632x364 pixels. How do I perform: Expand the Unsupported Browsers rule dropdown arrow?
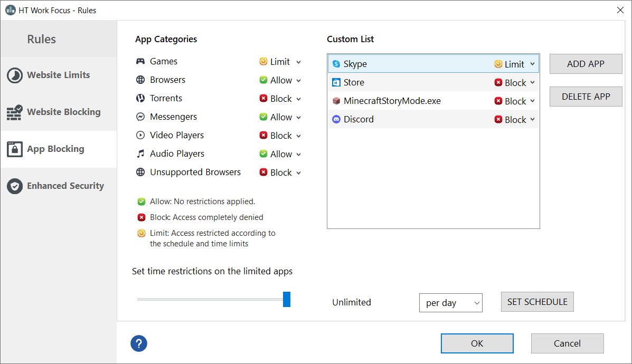pos(299,173)
